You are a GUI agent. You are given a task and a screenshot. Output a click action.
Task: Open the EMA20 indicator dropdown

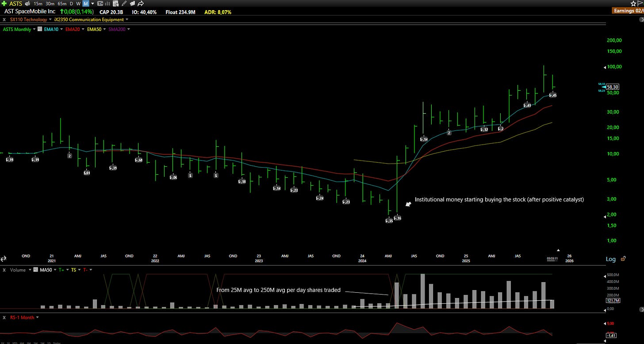coord(83,29)
